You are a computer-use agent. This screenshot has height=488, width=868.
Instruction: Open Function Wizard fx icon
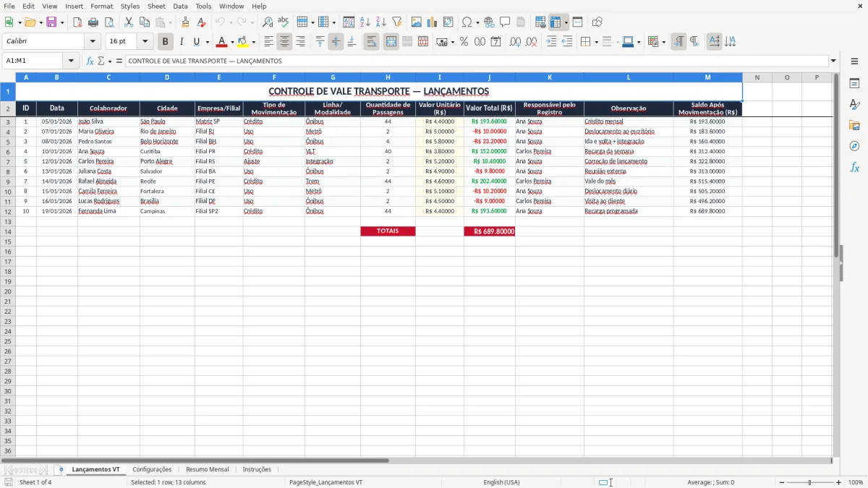(90, 61)
